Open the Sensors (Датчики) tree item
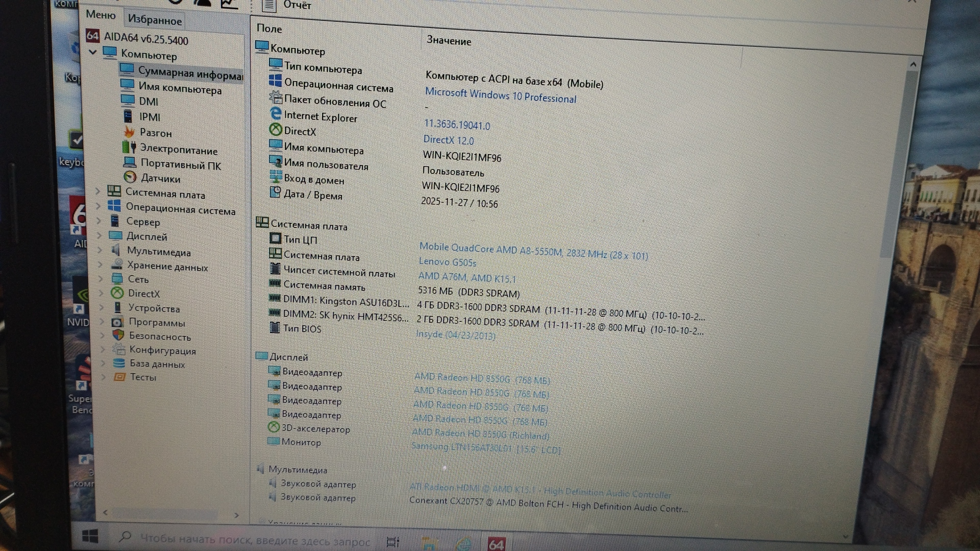 160,179
